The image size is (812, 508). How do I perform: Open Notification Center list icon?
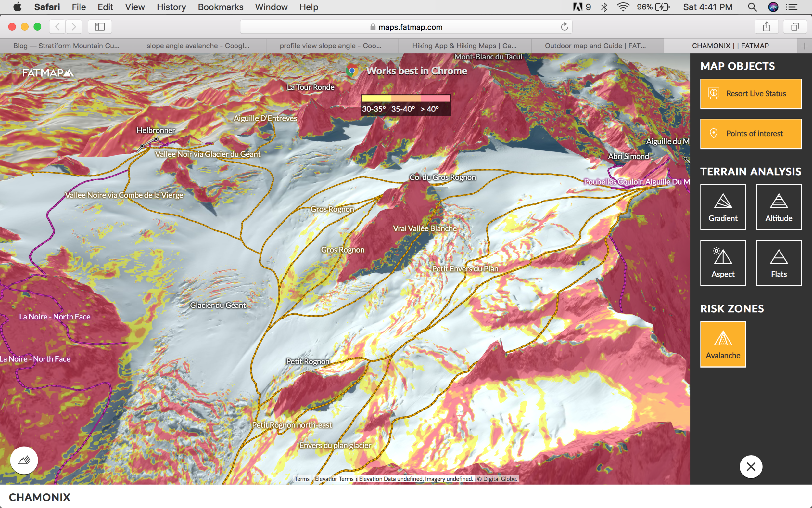[792, 7]
